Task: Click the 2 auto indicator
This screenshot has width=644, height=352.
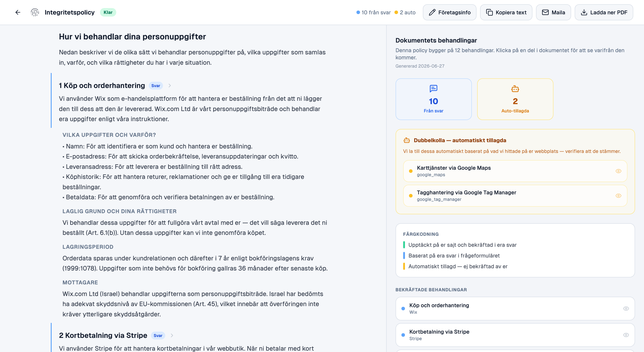Action: point(405,12)
